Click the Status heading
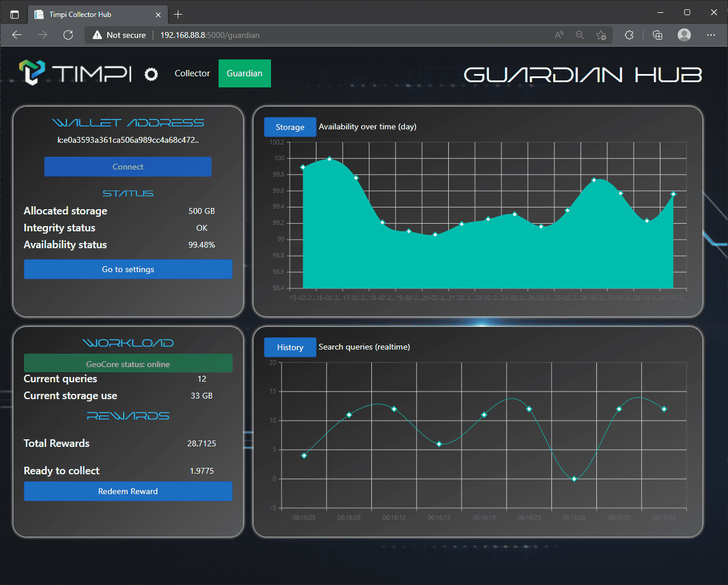The width and height of the screenshot is (728, 585). 128,193
